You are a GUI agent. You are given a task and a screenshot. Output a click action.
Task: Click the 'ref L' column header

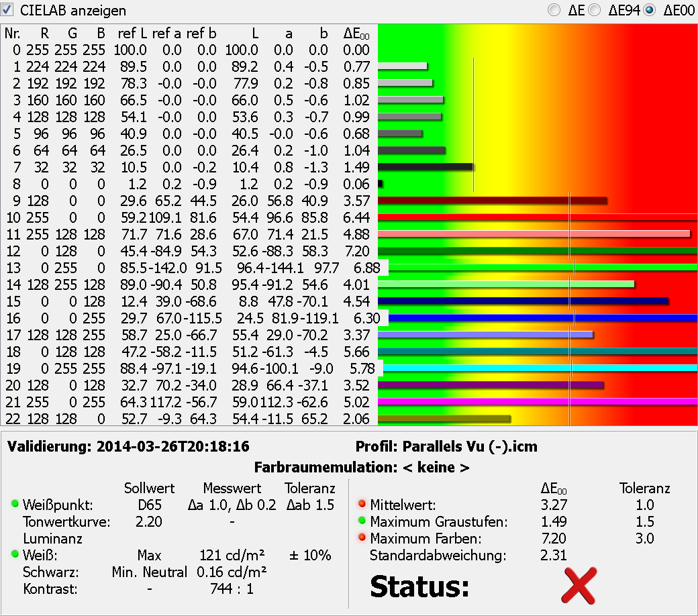(x=132, y=34)
